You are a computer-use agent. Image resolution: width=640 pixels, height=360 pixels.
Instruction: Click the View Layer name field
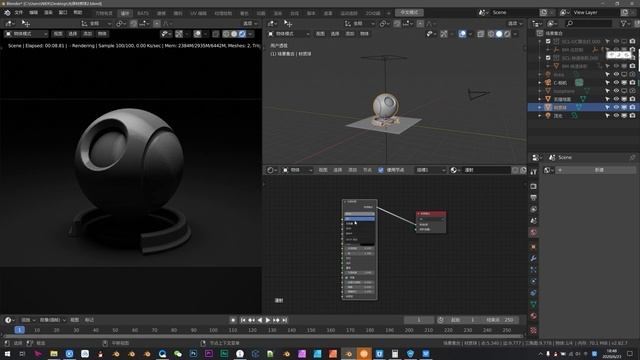click(595, 13)
